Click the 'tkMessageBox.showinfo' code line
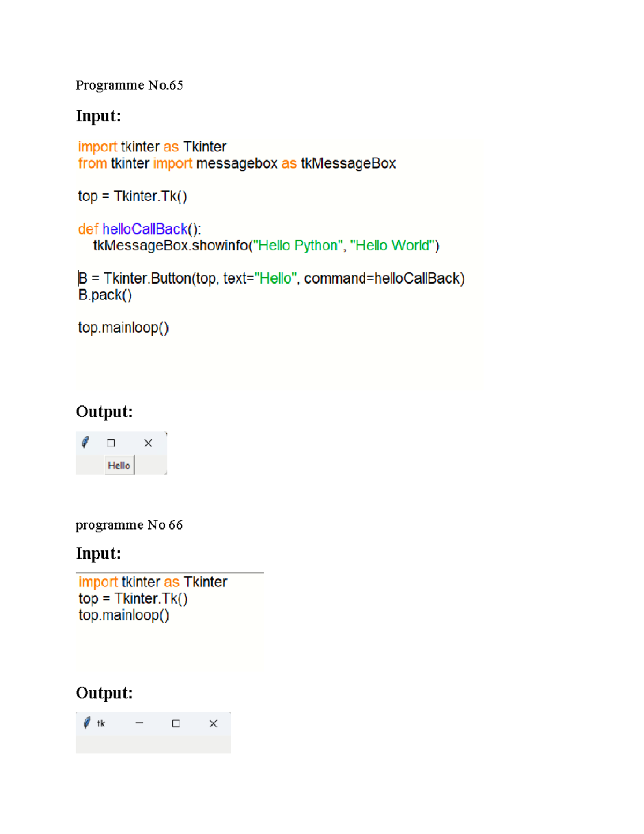 266,245
